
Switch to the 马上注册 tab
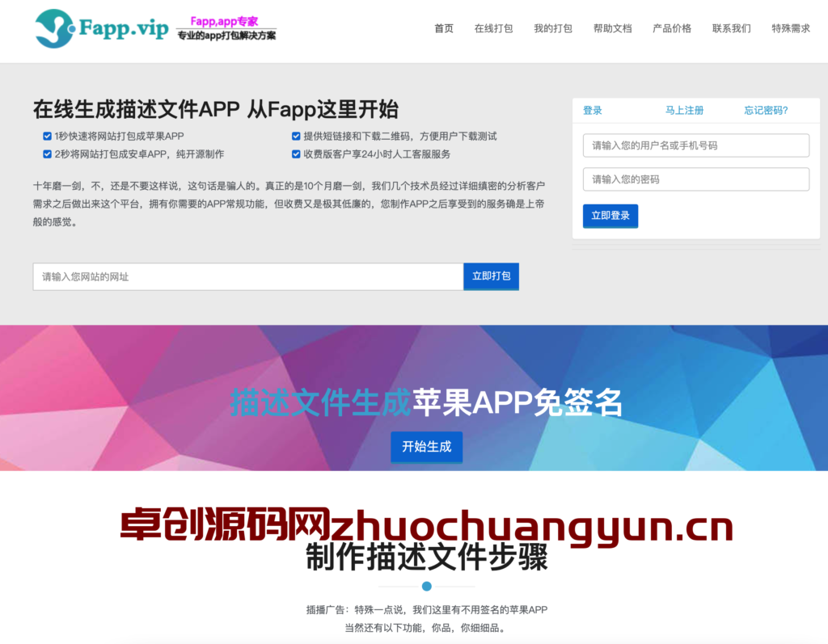click(x=684, y=111)
